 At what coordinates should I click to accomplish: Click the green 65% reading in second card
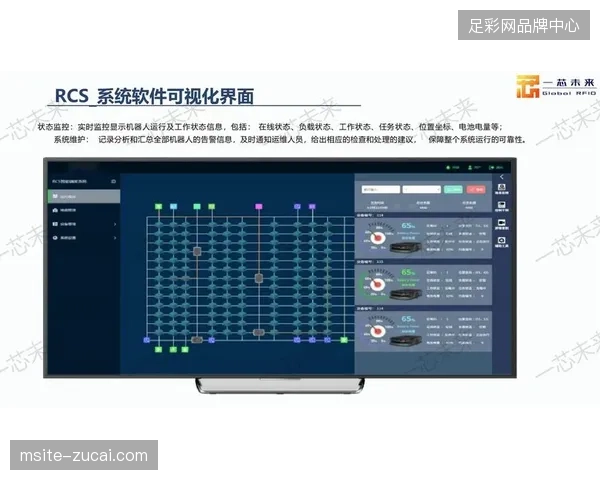408,273
